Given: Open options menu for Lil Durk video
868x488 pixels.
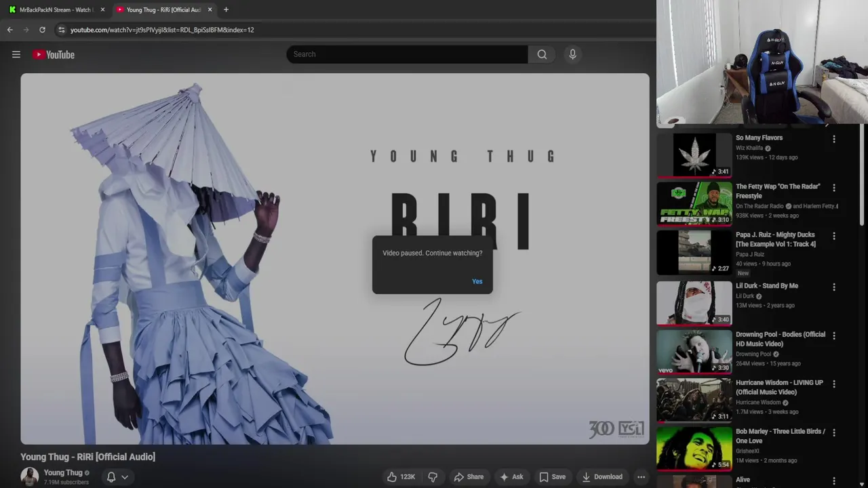Looking at the screenshot, I should pyautogui.click(x=834, y=287).
